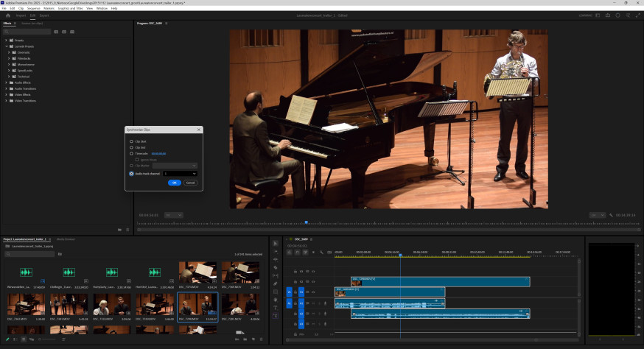Select the Type tool
Image resolution: width=644 pixels, height=349 pixels.
coord(276,308)
